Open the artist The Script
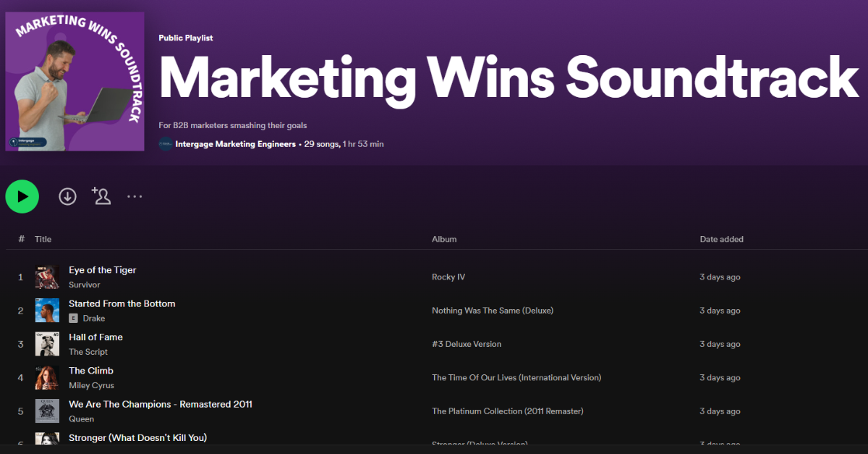868x454 pixels. (88, 352)
